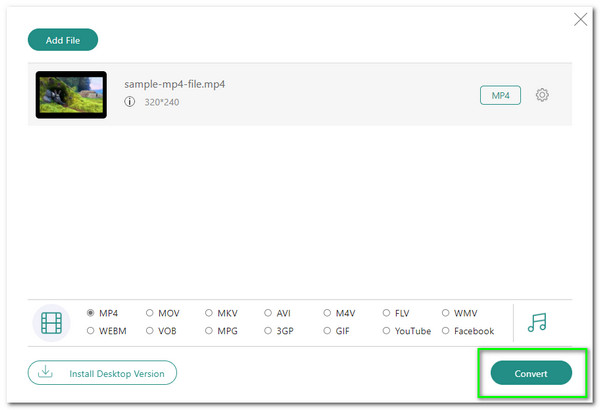Click the Add File button
This screenshot has height=410, width=600.
(x=63, y=40)
